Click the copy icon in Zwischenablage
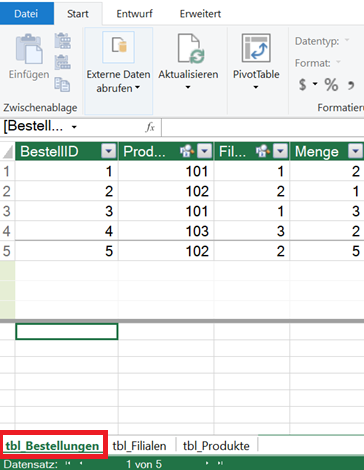Image resolution: width=364 pixels, height=470 pixels. tap(62, 84)
